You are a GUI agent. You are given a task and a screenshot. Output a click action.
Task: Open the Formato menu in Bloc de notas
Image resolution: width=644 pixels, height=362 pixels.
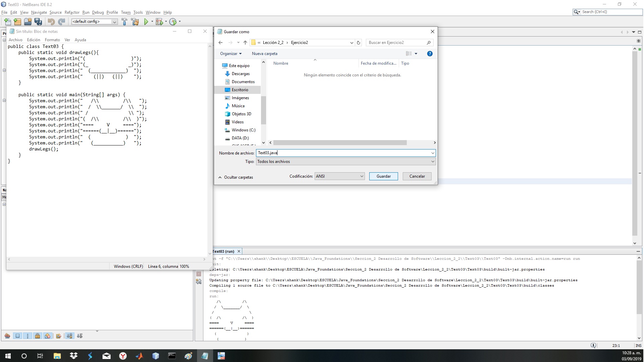tap(52, 40)
